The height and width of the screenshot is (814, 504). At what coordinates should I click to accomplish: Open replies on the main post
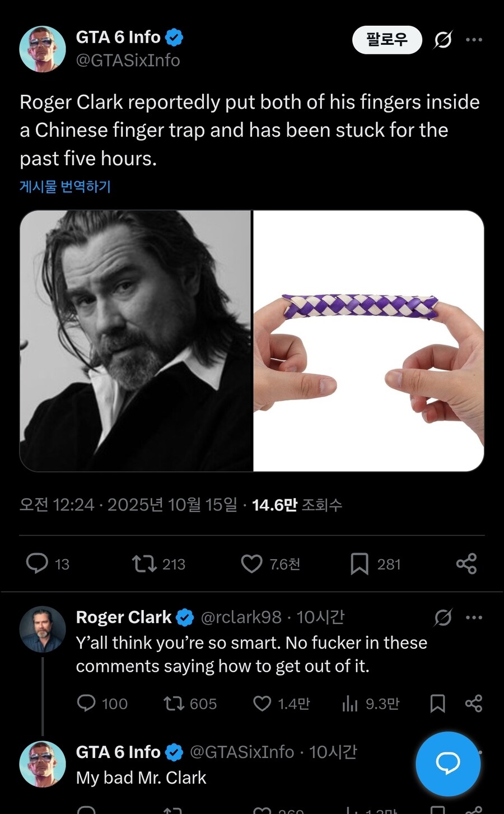coord(38,564)
